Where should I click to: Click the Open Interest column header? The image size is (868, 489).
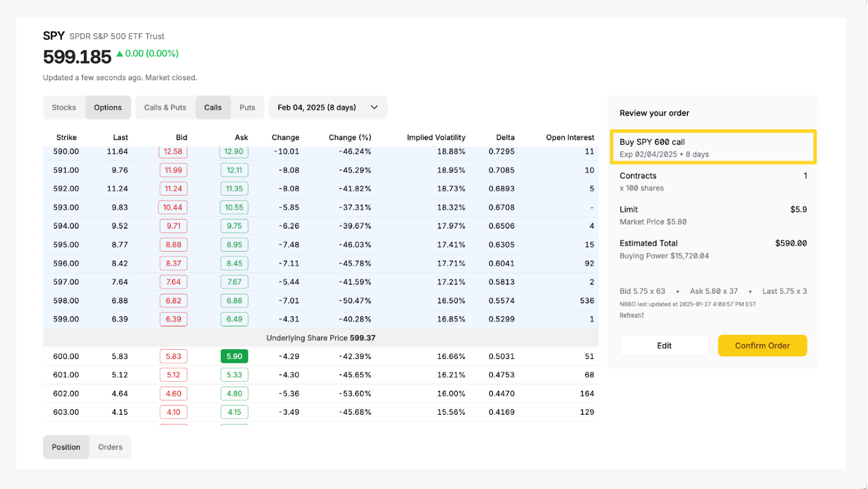[570, 137]
